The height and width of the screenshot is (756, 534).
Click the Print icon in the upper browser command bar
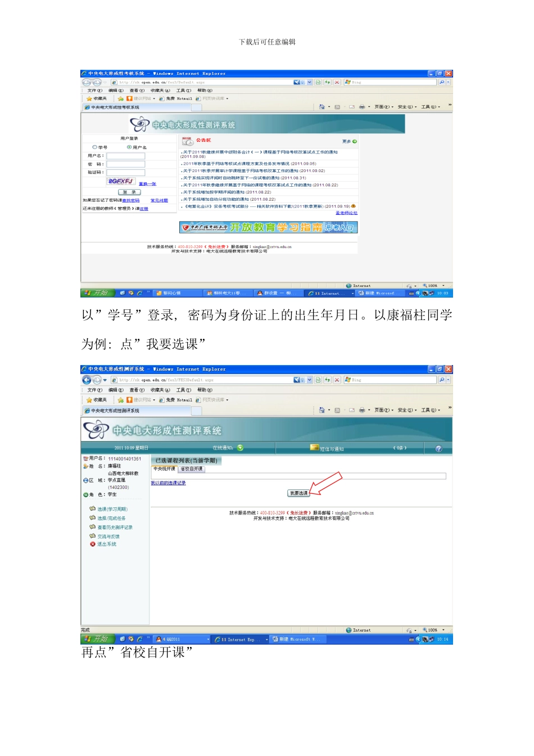pyautogui.click(x=361, y=106)
